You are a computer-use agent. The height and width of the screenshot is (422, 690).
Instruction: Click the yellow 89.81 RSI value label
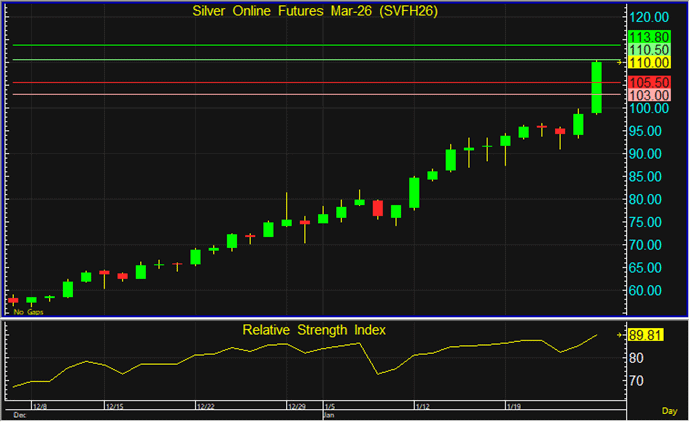(649, 336)
